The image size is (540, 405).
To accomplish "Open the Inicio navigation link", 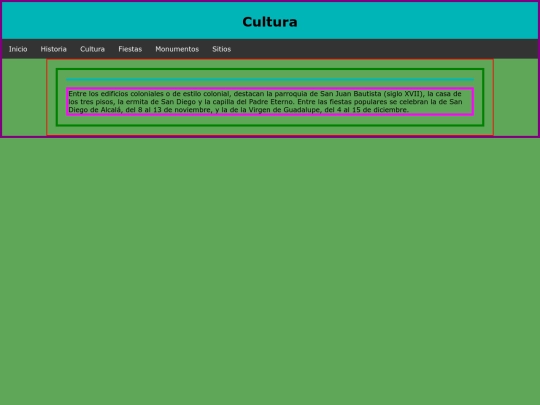I will pyautogui.click(x=18, y=49).
